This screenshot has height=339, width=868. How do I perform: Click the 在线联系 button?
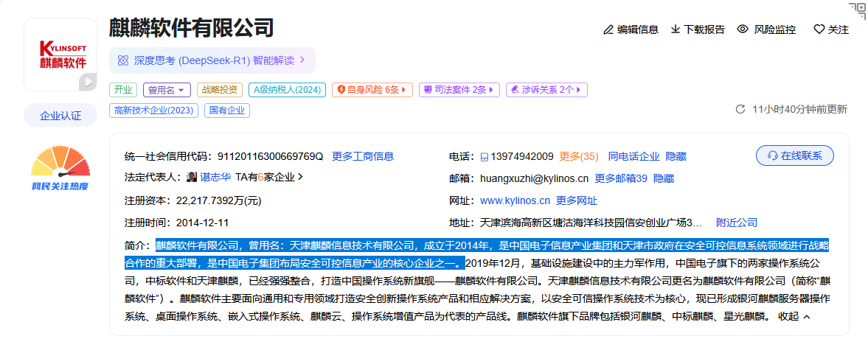pyautogui.click(x=794, y=156)
